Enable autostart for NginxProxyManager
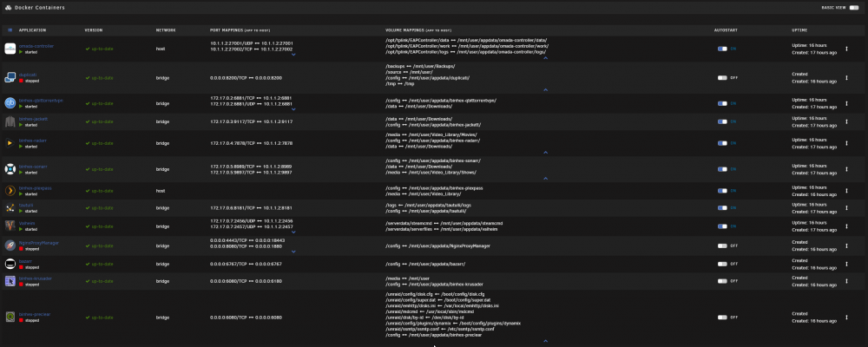Viewport: 868px width, 347px height. pos(722,246)
